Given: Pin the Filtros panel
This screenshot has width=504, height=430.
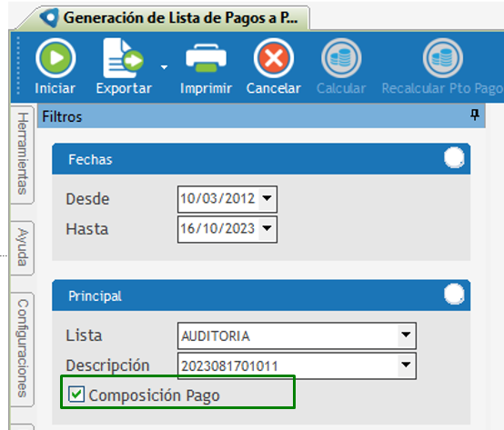Looking at the screenshot, I should [x=475, y=115].
